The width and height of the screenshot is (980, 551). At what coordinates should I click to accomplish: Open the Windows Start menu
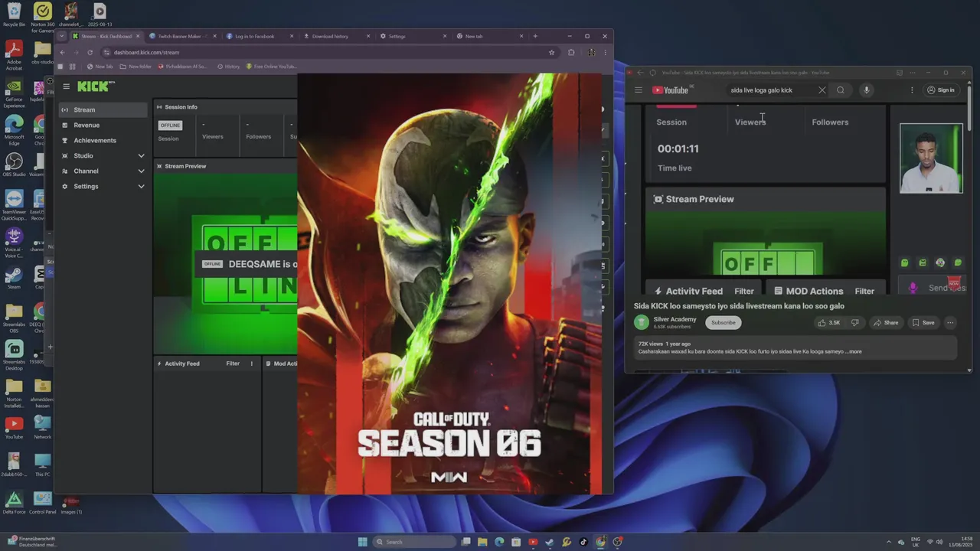[x=362, y=542]
